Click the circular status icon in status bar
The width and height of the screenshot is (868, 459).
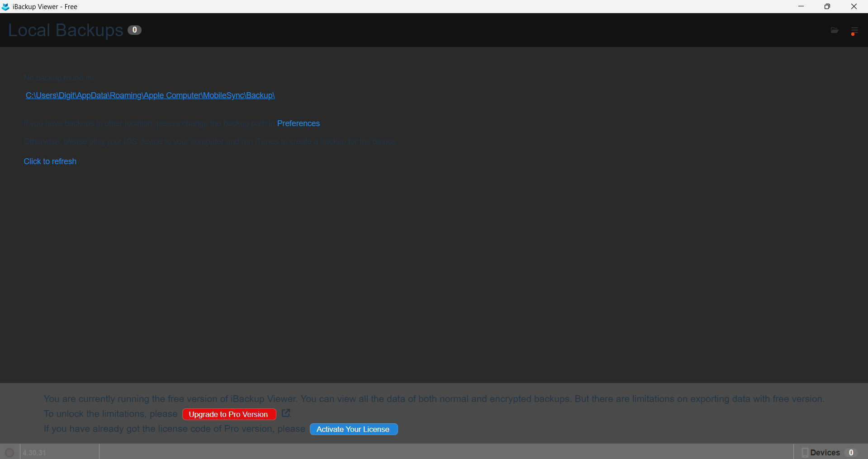click(x=9, y=452)
